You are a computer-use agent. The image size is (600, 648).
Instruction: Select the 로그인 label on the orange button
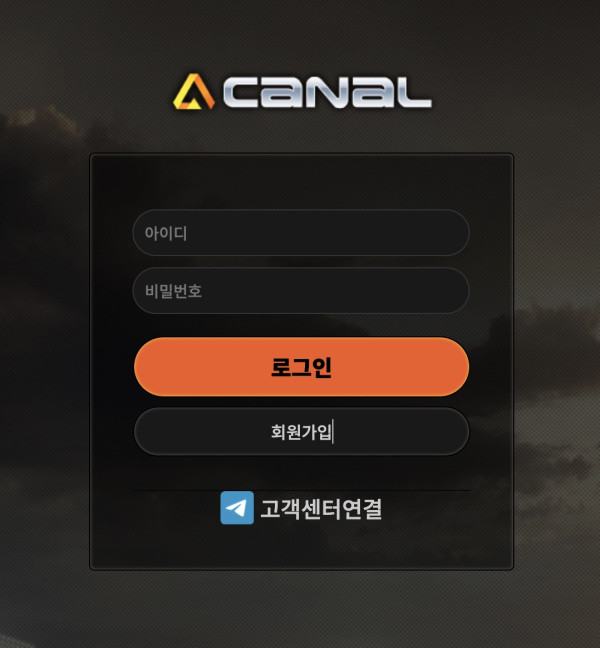coord(301,367)
